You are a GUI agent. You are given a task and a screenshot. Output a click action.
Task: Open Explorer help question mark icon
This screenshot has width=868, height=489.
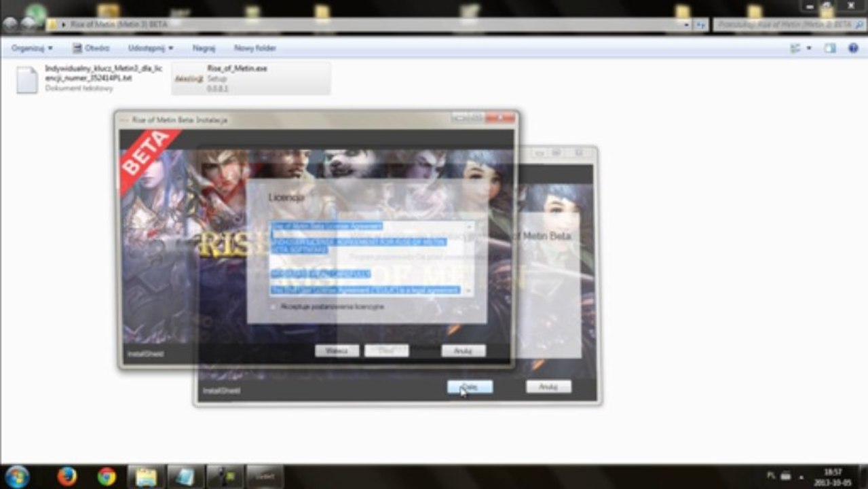click(853, 48)
